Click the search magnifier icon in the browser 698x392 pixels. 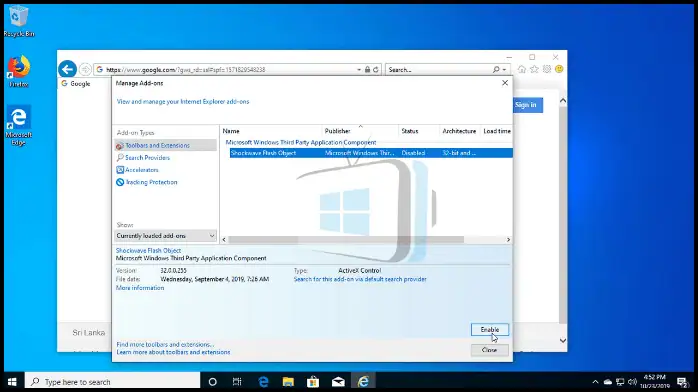496,69
